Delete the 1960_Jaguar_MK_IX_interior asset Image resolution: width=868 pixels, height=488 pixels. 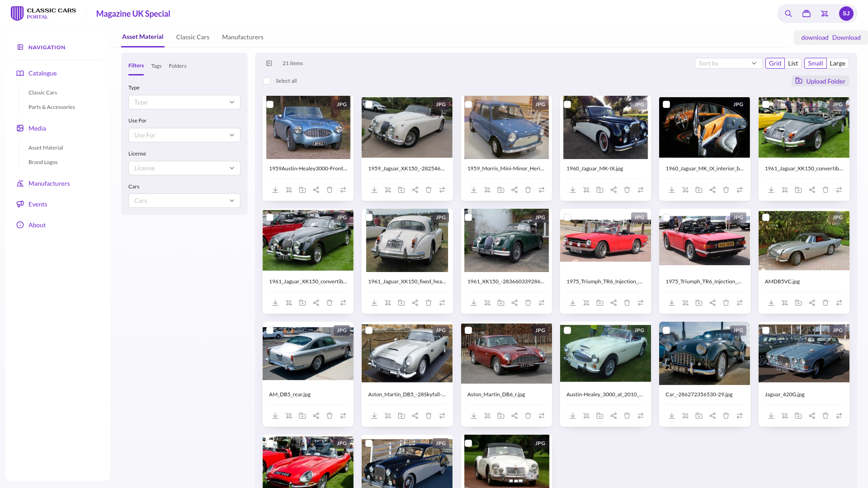point(726,190)
